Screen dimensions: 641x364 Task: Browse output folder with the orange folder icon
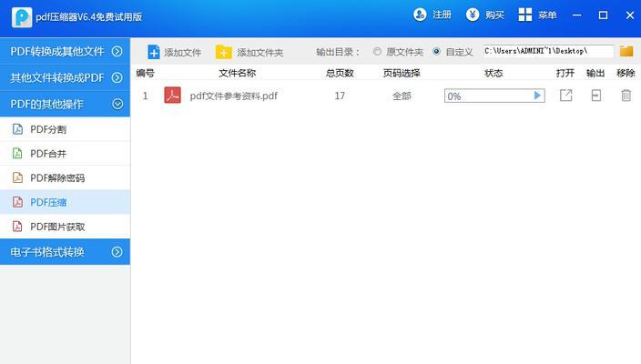626,51
